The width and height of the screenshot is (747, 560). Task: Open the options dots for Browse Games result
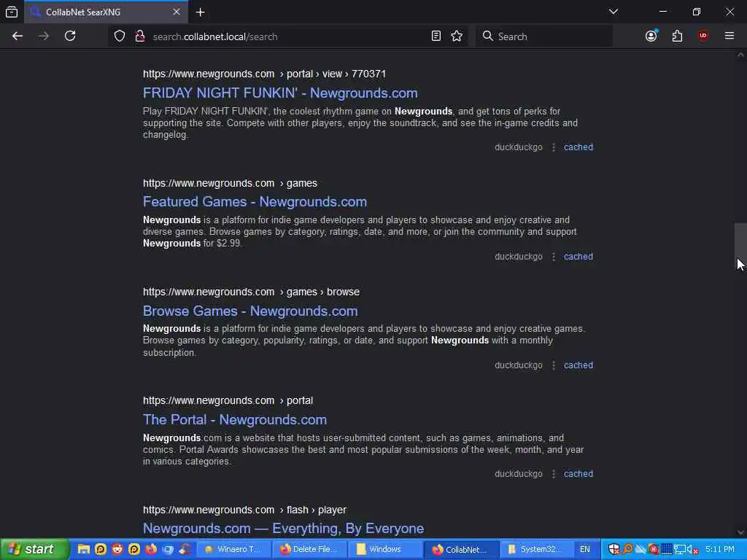coord(554,365)
